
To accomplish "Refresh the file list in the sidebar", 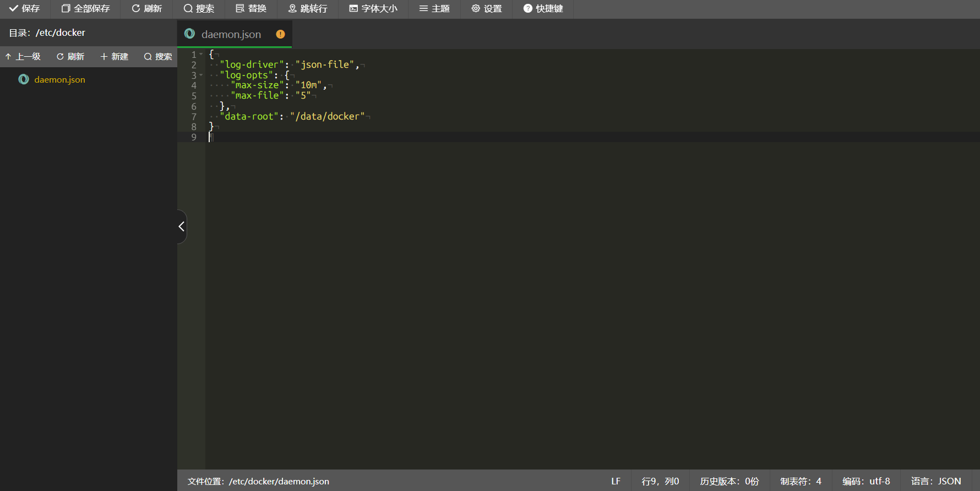I will (x=70, y=57).
